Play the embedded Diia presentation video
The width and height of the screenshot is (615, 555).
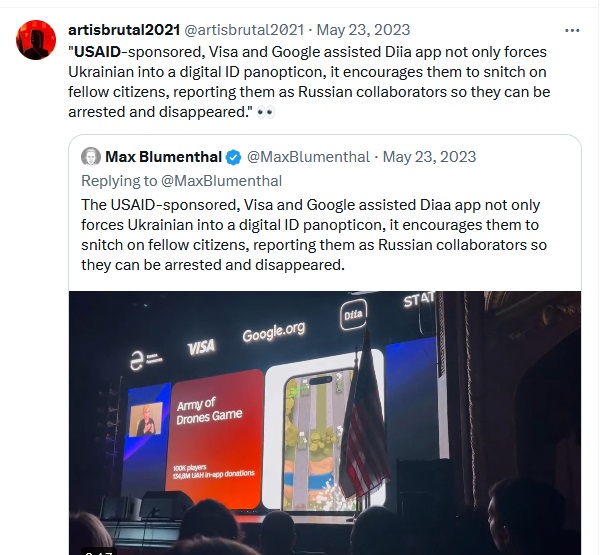[325, 423]
